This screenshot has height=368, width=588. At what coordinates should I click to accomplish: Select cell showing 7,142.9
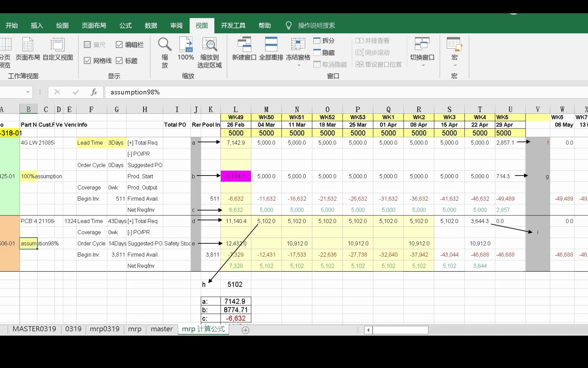[x=236, y=143]
